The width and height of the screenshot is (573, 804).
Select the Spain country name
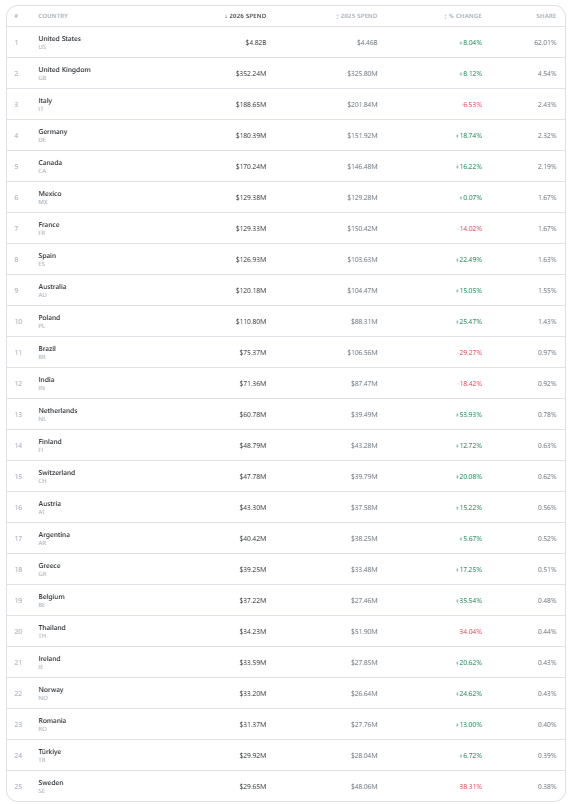[x=47, y=256]
